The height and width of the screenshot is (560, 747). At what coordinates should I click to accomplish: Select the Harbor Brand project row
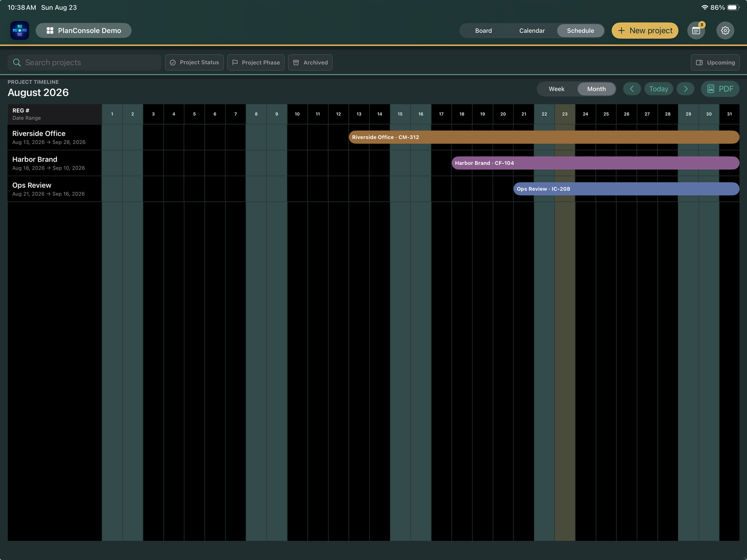55,163
